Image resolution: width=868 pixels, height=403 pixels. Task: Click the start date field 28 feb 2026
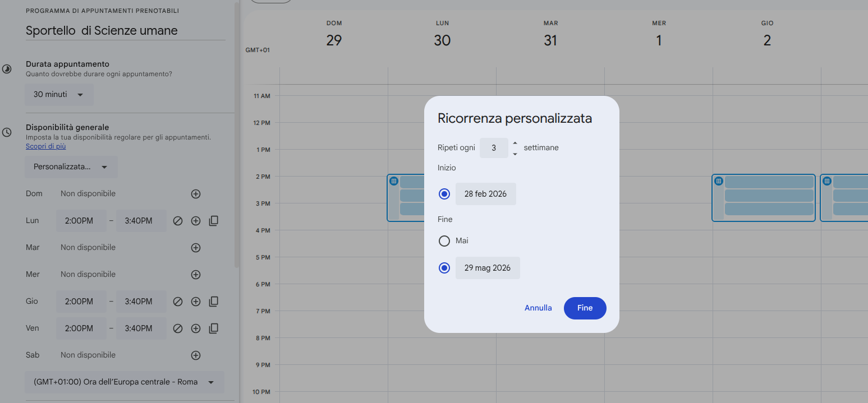tap(486, 194)
